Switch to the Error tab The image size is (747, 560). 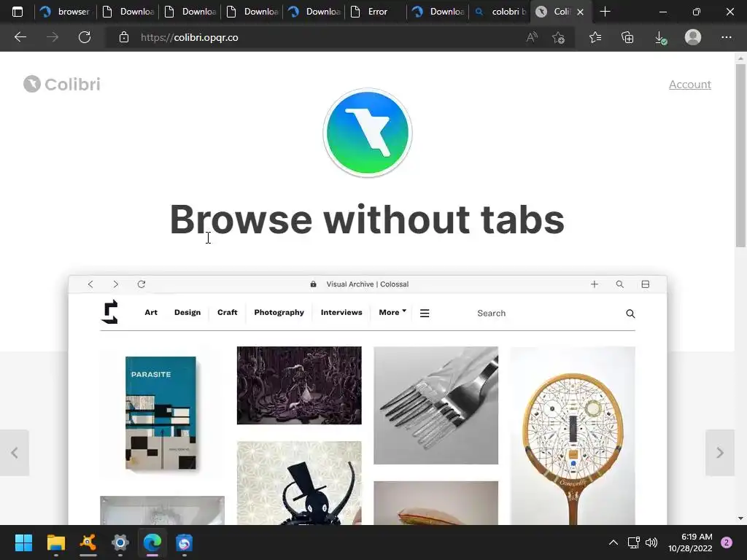click(x=376, y=12)
